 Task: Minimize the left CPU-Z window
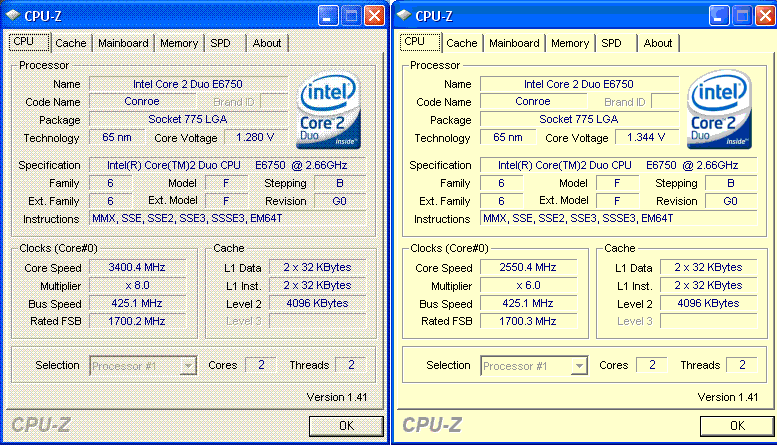coord(328,16)
